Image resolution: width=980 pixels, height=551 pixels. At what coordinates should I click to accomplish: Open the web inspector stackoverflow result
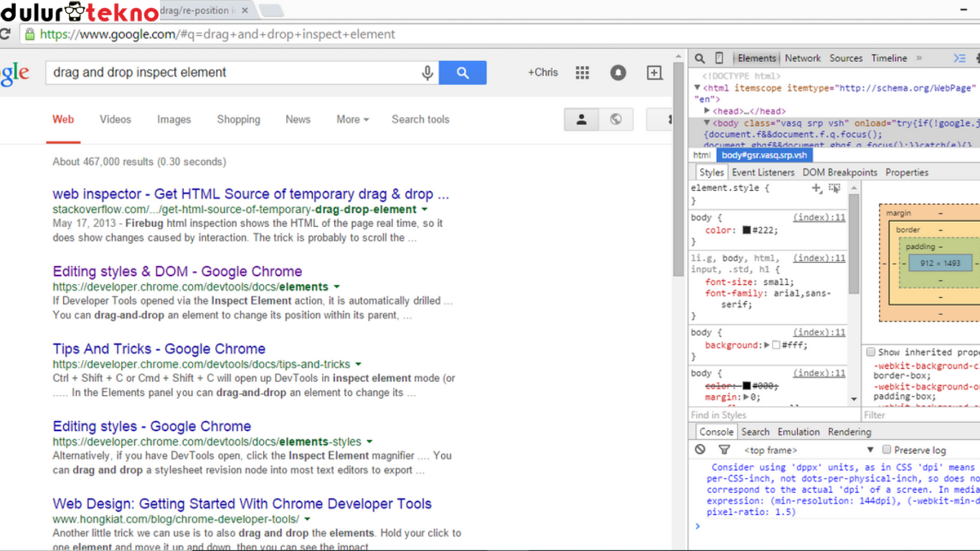[251, 194]
